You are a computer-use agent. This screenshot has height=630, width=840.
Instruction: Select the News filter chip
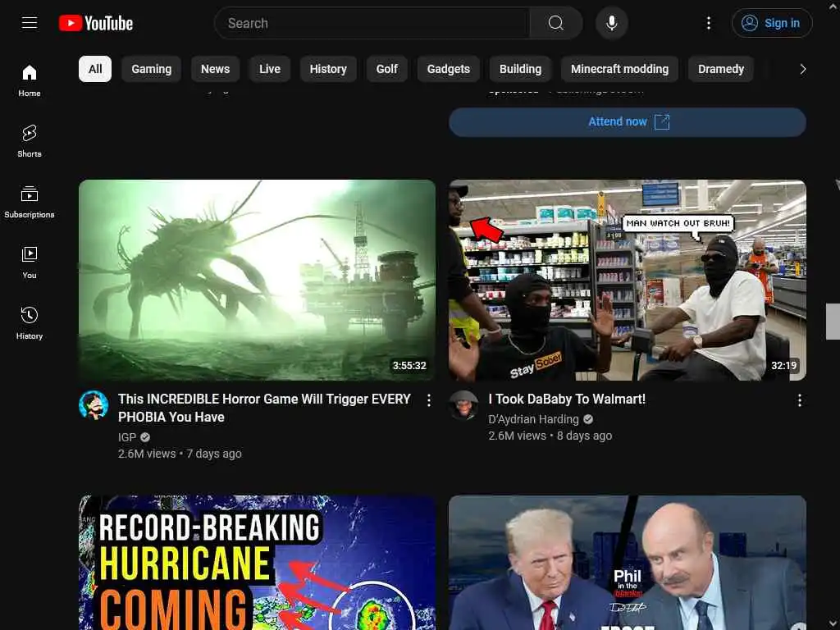[216, 69]
